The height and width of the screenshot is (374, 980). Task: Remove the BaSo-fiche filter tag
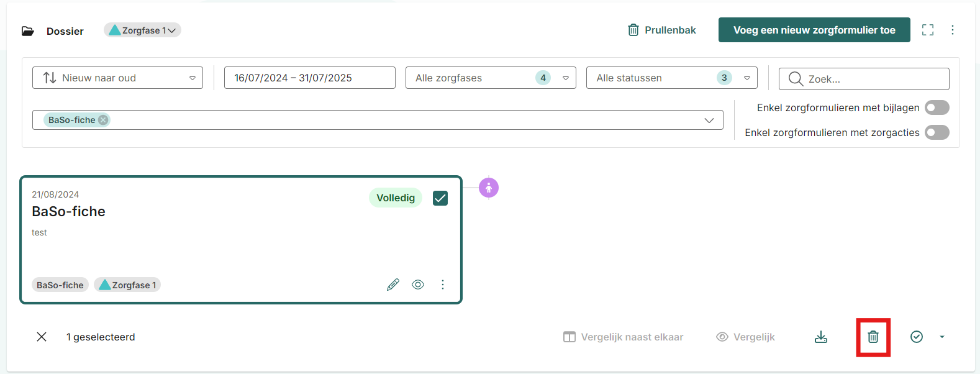coord(103,120)
